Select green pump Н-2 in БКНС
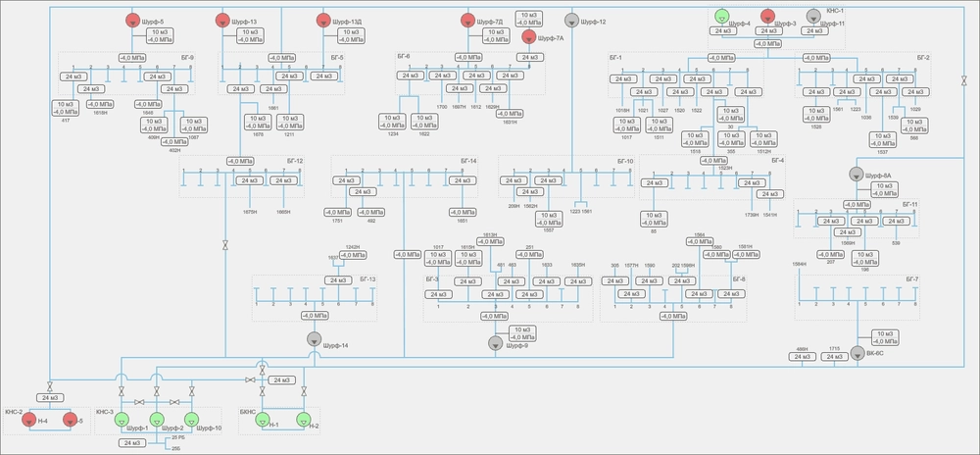 (x=303, y=420)
